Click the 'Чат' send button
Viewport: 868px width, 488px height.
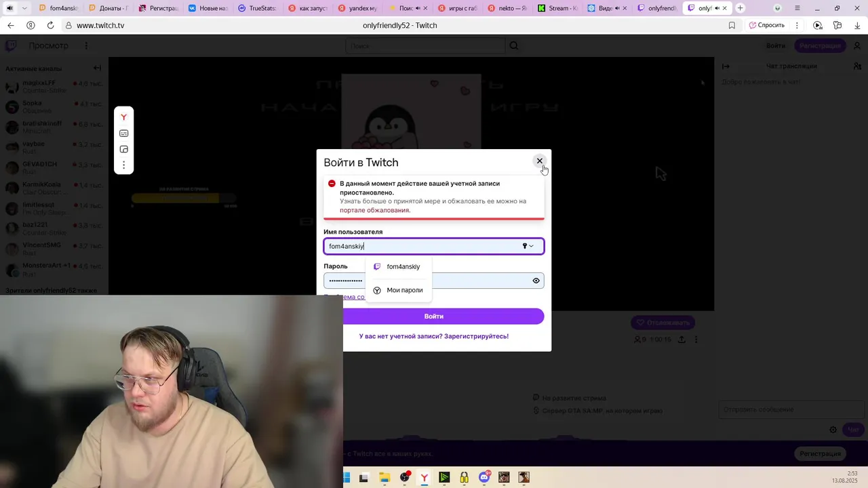[x=853, y=430]
